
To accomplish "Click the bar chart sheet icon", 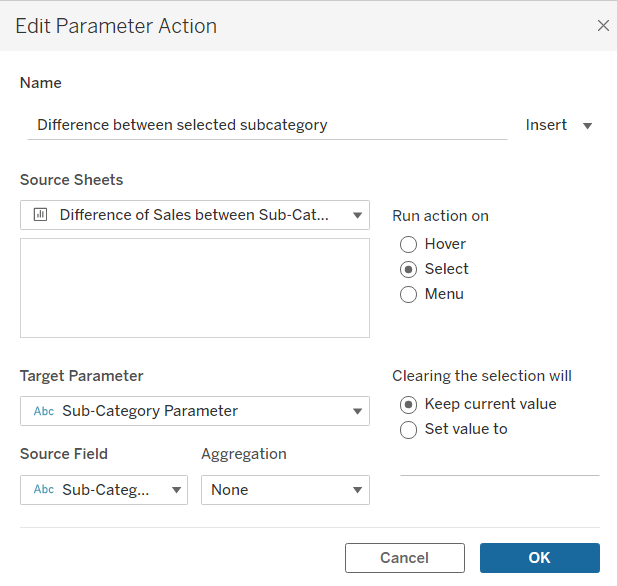I will point(41,215).
